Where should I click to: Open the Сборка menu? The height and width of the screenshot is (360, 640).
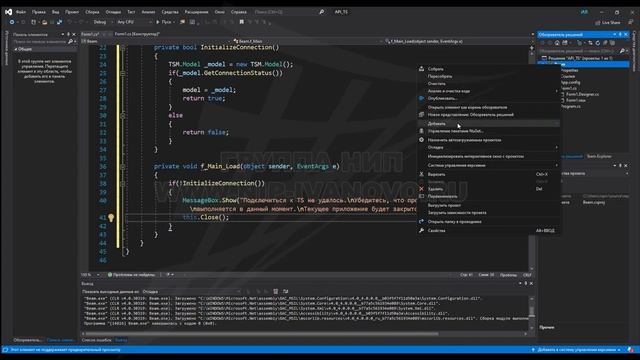pos(92,12)
